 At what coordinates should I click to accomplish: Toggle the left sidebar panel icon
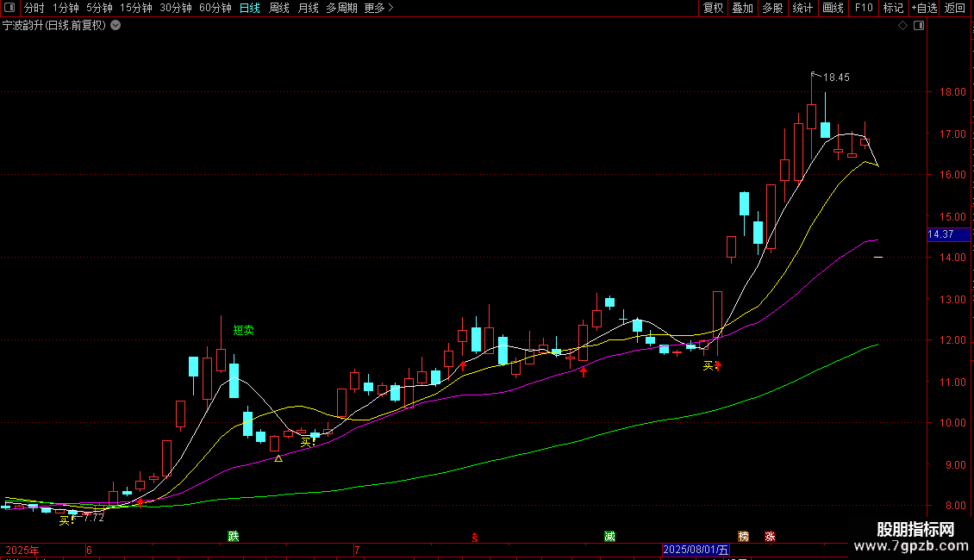pyautogui.click(x=9, y=8)
